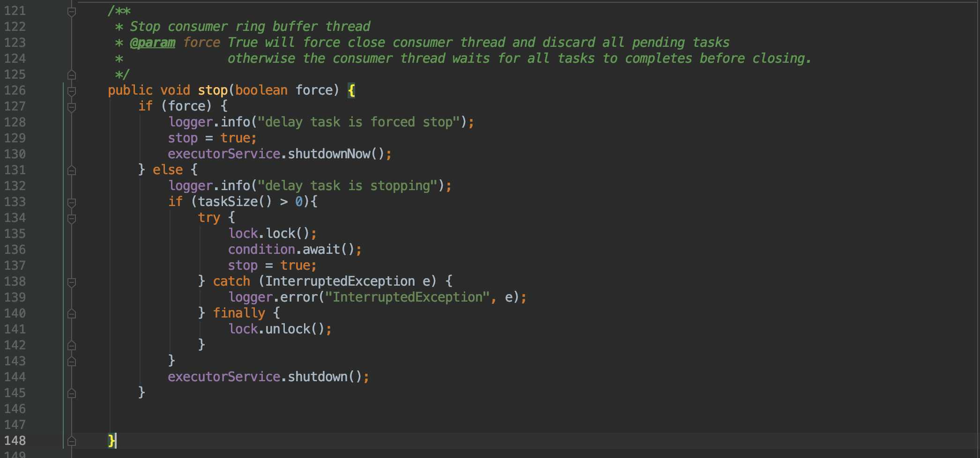Click fold end marker at line 145
The image size is (980, 458).
click(72, 393)
